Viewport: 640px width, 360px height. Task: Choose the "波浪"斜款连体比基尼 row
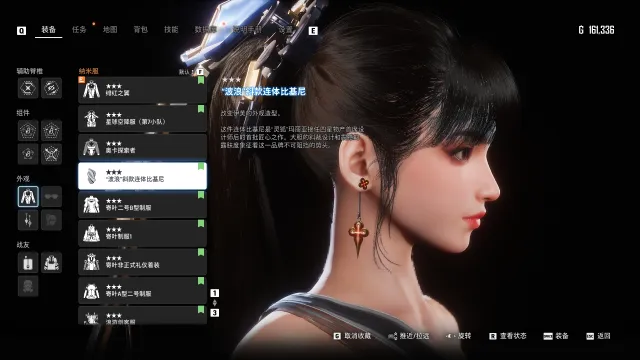(142, 176)
